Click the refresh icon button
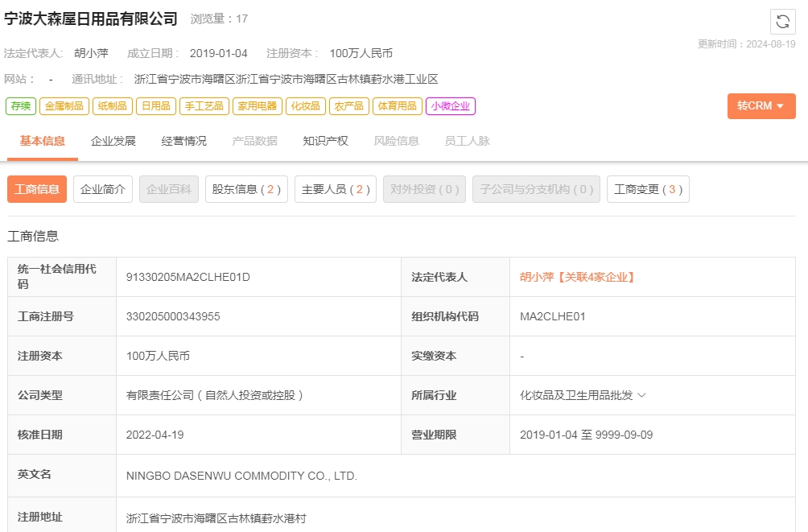 pyautogui.click(x=783, y=22)
